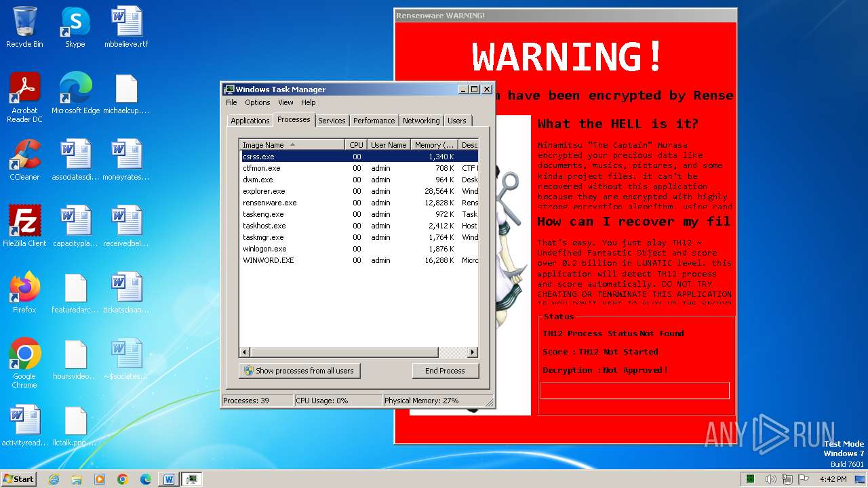This screenshot has width=868, height=488.
Task: Open the mbbelieve.rtf document icon
Action: (126, 27)
